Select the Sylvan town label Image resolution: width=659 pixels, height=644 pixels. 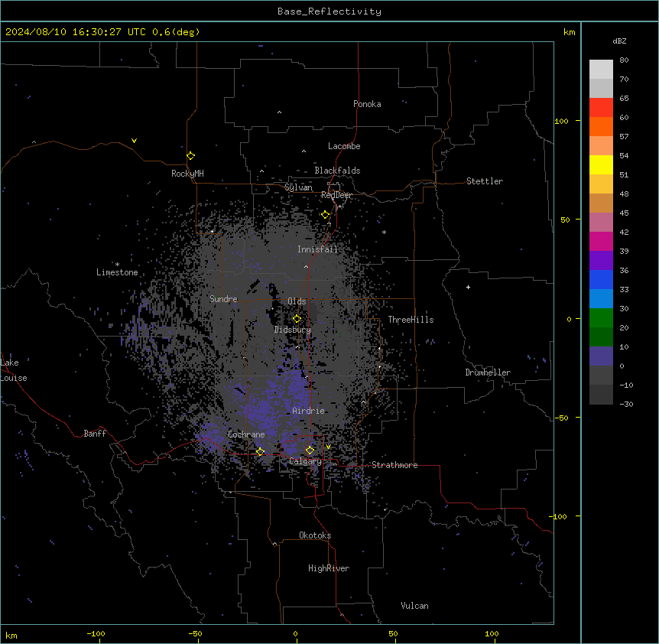[x=298, y=187]
